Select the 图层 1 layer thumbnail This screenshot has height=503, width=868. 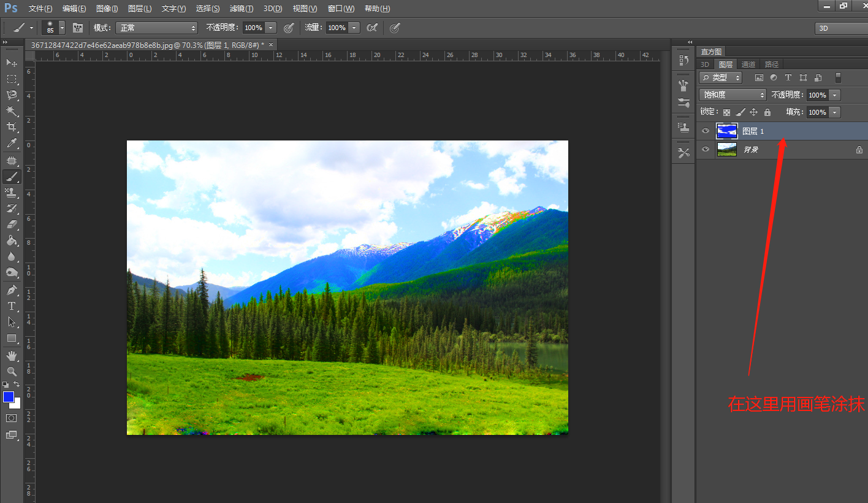click(727, 131)
